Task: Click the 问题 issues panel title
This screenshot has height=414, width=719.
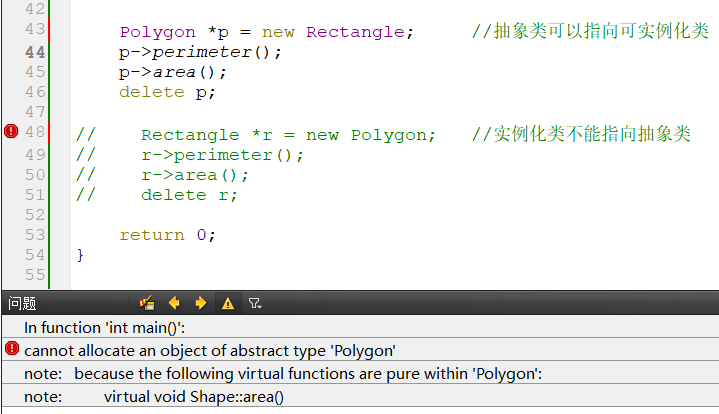Action: pos(22,303)
